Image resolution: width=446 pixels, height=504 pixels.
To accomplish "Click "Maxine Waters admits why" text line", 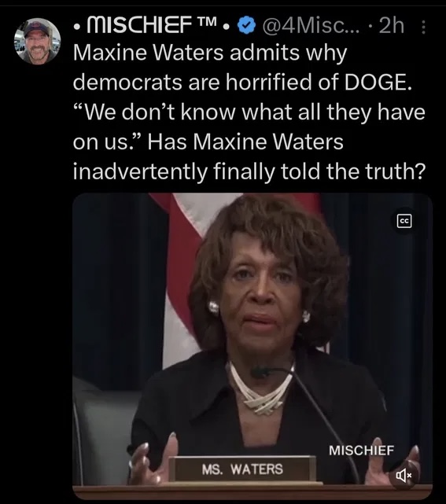I will click(210, 53).
